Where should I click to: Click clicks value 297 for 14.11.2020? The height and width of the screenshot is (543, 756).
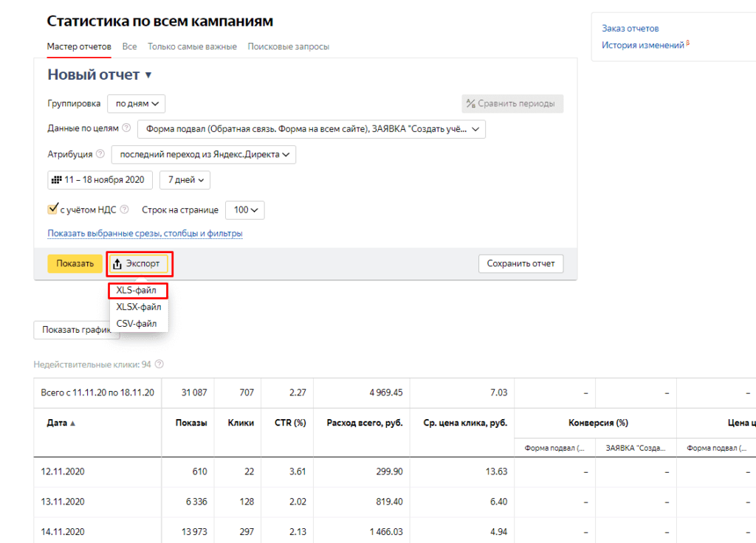coord(247,532)
